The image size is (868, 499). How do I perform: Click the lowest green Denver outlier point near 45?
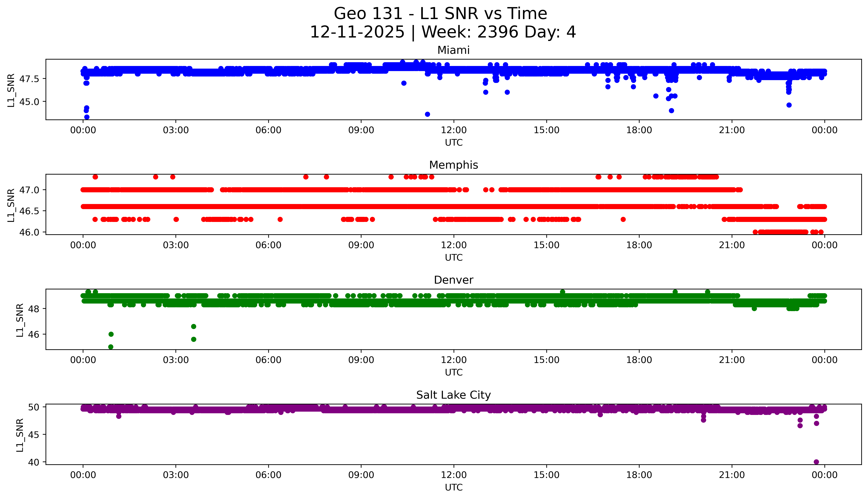[x=111, y=347]
